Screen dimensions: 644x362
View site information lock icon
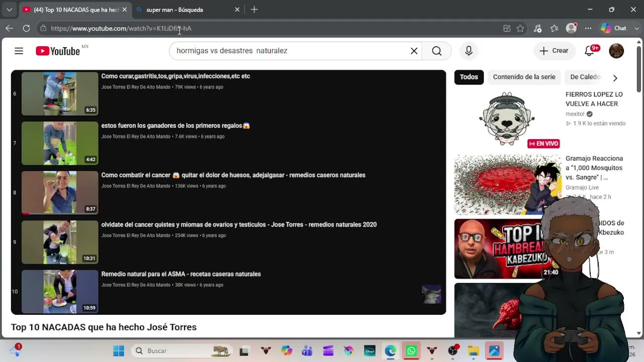pyautogui.click(x=43, y=28)
